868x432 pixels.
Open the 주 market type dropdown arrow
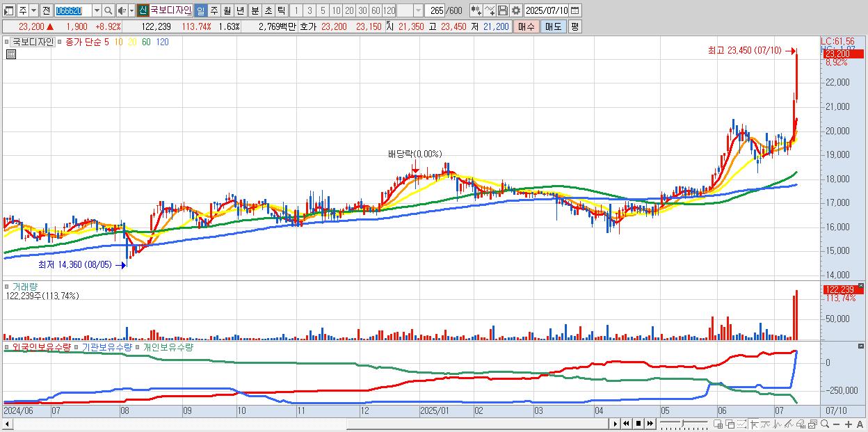[33, 10]
